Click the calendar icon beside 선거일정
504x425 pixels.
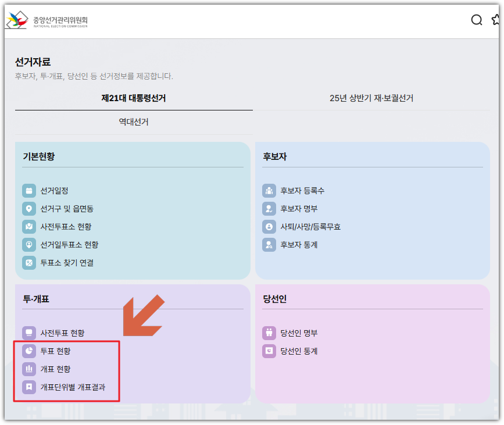pos(29,191)
